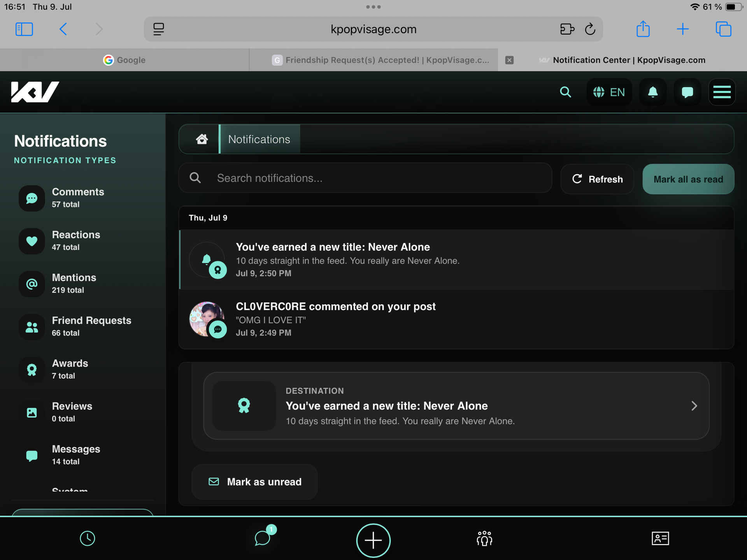Viewport: 747px width, 560px height.
Task: Open the clock history icon in bottom bar
Action: point(88,539)
